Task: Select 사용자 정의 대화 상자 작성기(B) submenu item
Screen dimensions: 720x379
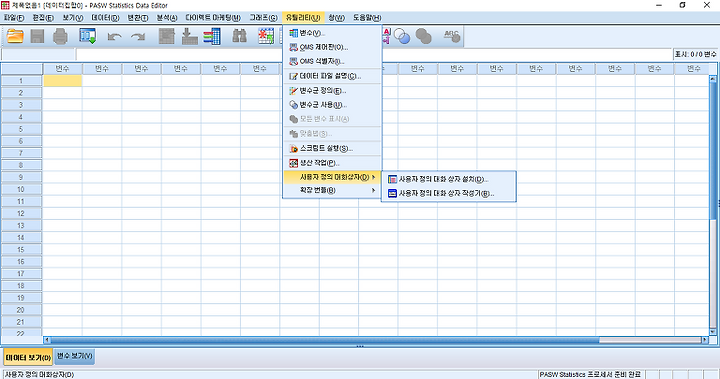Action: (449, 193)
